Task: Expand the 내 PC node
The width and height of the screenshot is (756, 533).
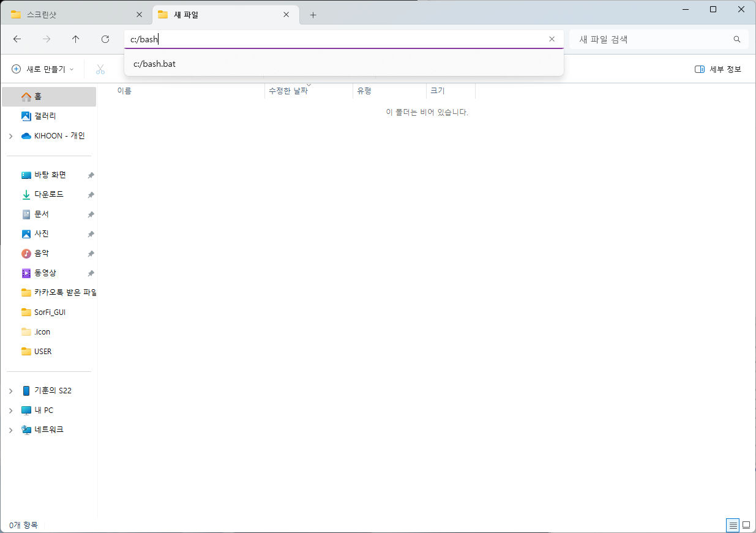Action: point(11,410)
